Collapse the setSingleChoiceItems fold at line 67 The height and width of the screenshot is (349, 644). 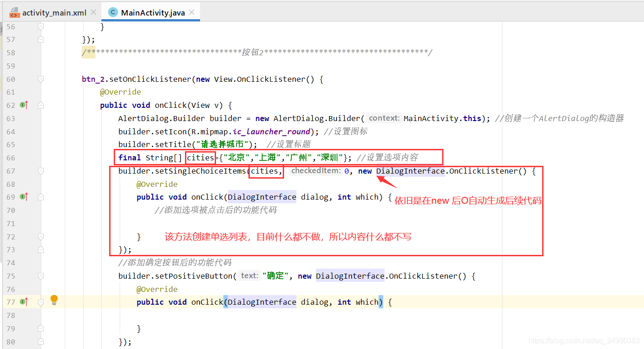(x=41, y=171)
